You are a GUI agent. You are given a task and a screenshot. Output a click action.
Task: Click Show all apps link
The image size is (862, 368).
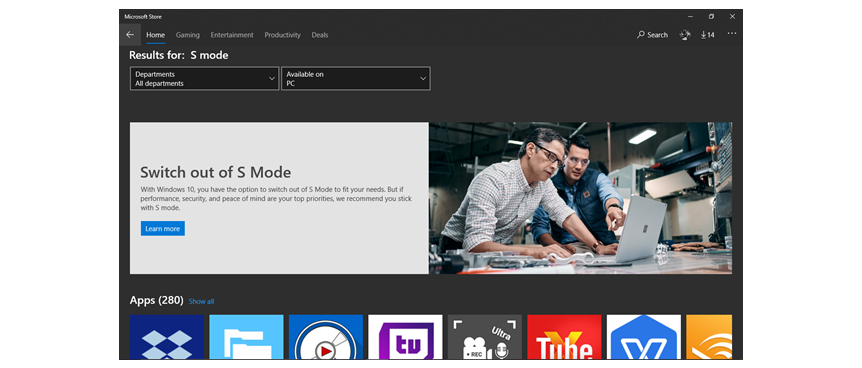(x=201, y=301)
